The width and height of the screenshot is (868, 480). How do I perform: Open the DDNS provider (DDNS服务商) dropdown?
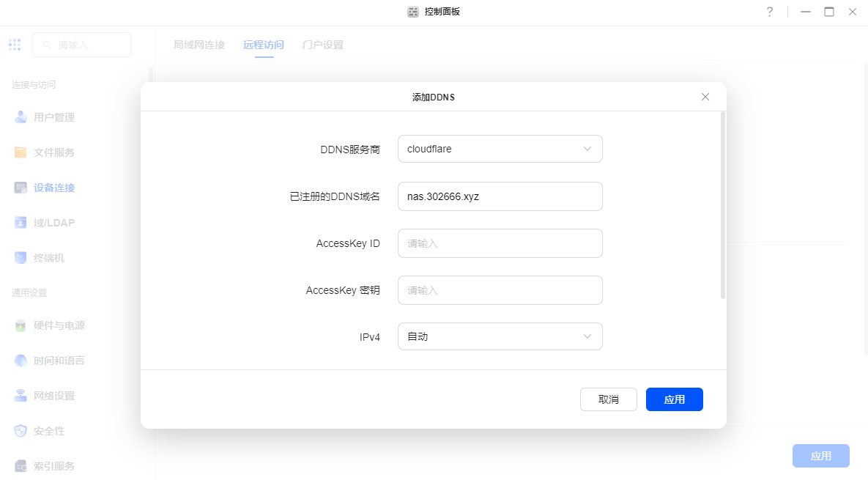pyautogui.click(x=500, y=149)
